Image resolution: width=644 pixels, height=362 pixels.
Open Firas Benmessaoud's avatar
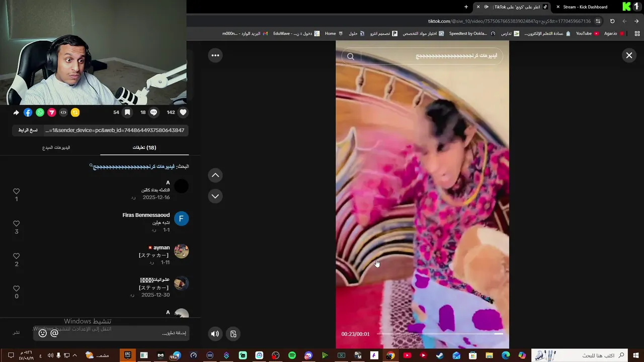(181, 219)
